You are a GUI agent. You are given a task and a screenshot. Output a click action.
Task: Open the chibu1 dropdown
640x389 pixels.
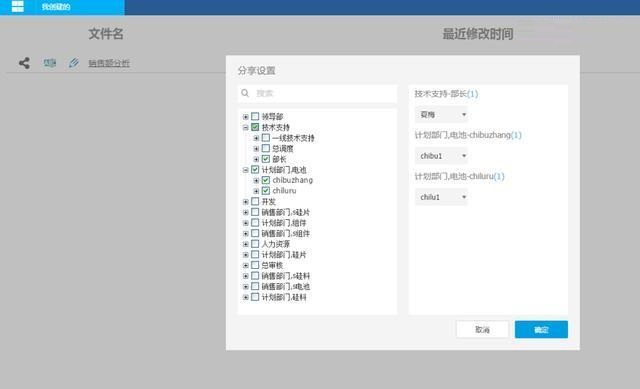[441, 156]
